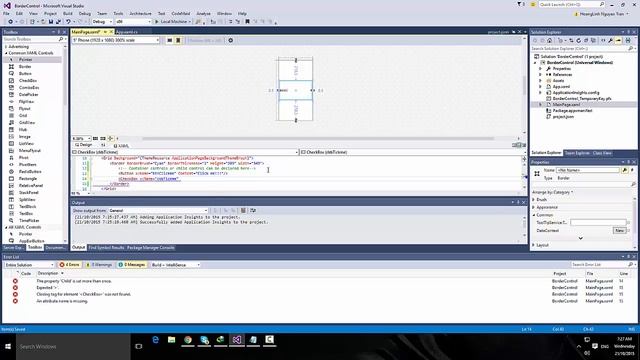Image resolution: width=640 pixels, height=360 pixels.
Task: Switch to the App.xaml.cs tab
Action: pyautogui.click(x=127, y=32)
